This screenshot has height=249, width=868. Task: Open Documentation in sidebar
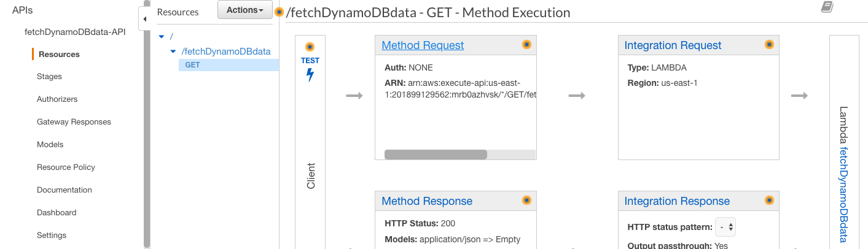(65, 190)
